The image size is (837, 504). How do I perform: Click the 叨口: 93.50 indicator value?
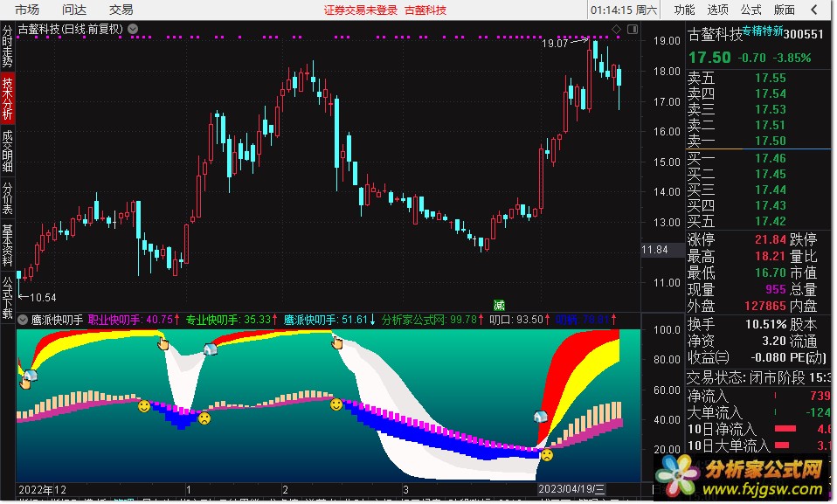click(519, 320)
